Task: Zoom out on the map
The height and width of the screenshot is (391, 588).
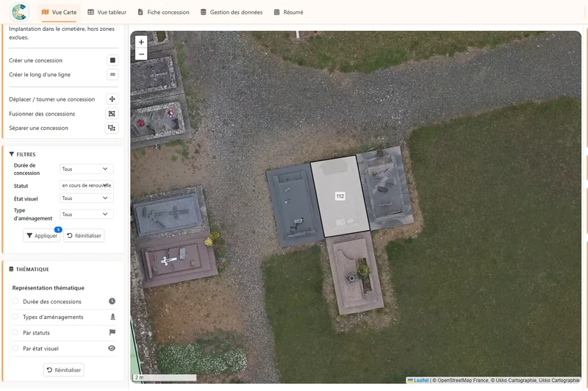Action: pos(141,54)
